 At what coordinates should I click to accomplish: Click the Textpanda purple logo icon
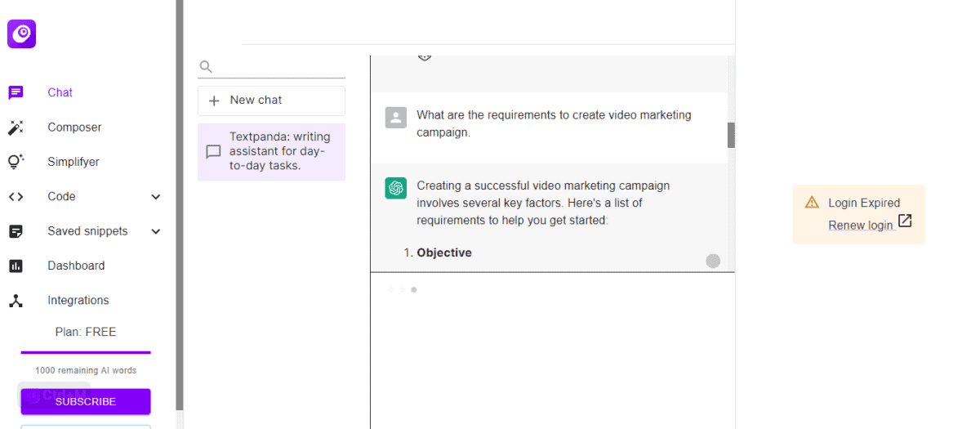[x=22, y=34]
